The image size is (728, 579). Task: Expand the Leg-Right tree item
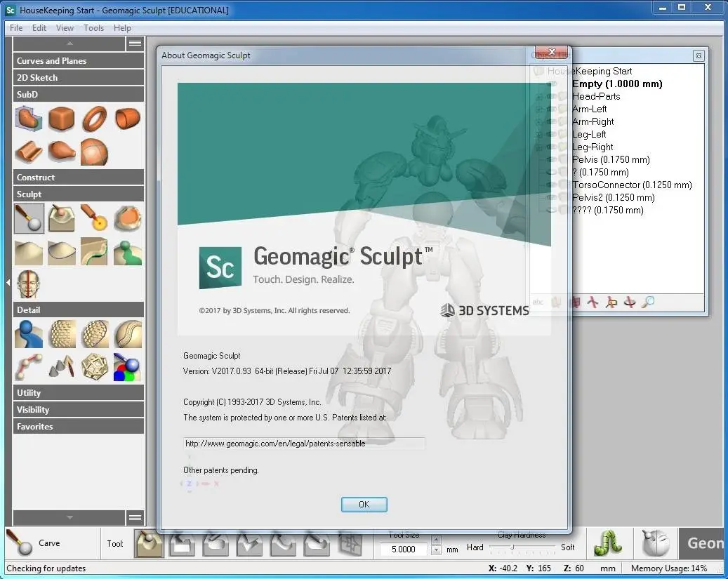point(538,147)
